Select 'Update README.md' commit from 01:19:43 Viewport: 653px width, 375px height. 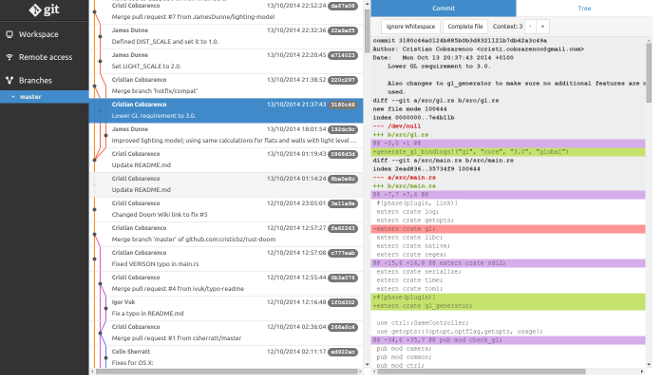pos(226,160)
